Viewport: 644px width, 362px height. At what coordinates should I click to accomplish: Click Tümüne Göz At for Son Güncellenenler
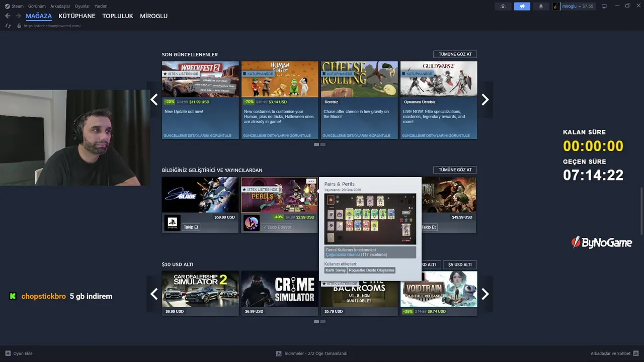pos(455,54)
